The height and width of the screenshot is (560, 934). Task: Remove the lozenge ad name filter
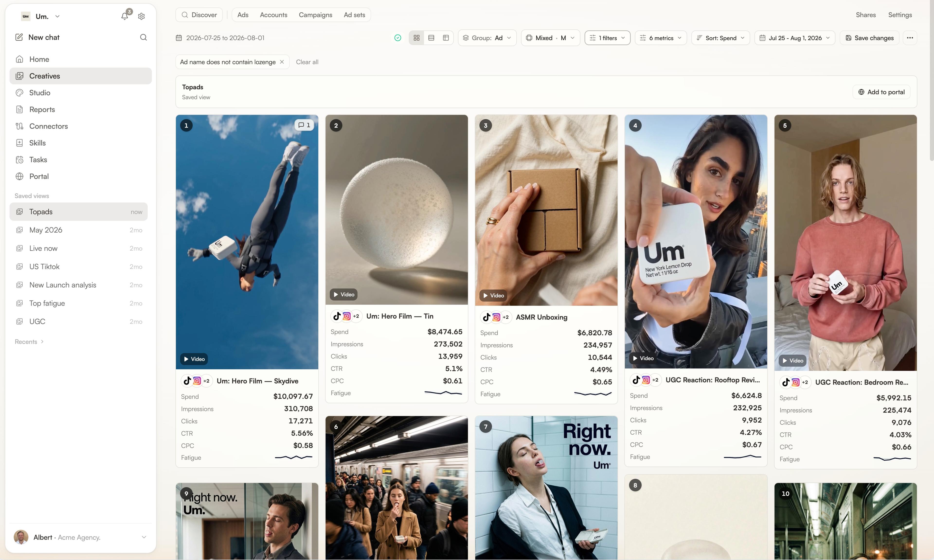tap(282, 62)
